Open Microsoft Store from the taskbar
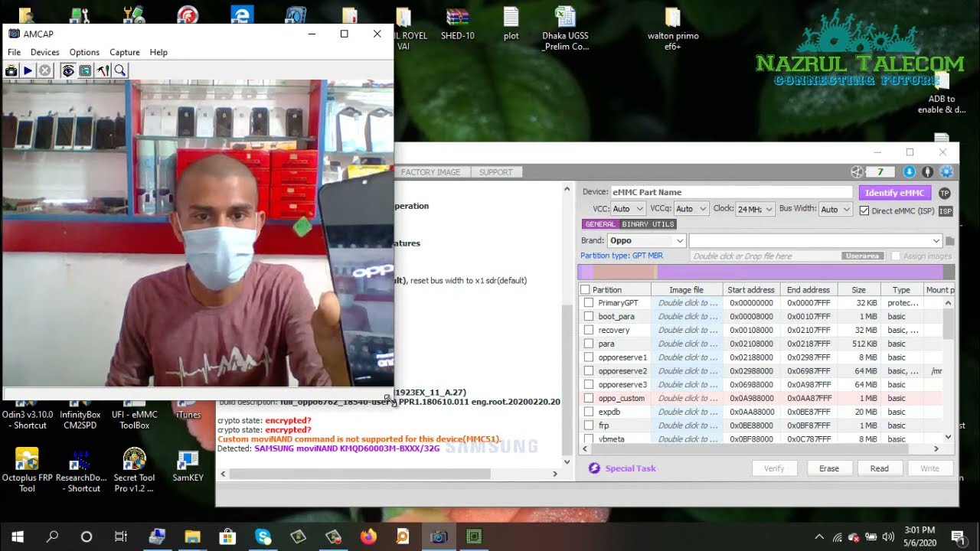980x551 pixels. point(227,536)
